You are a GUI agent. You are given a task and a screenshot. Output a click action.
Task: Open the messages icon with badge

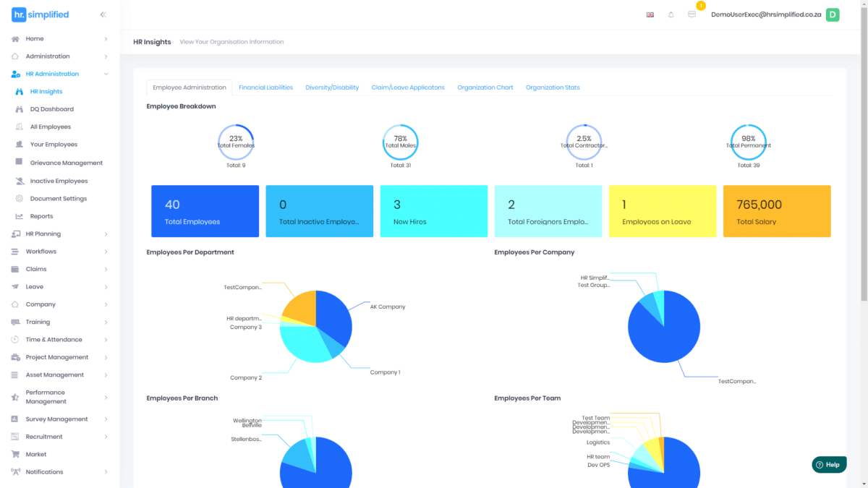pyautogui.click(x=692, y=14)
